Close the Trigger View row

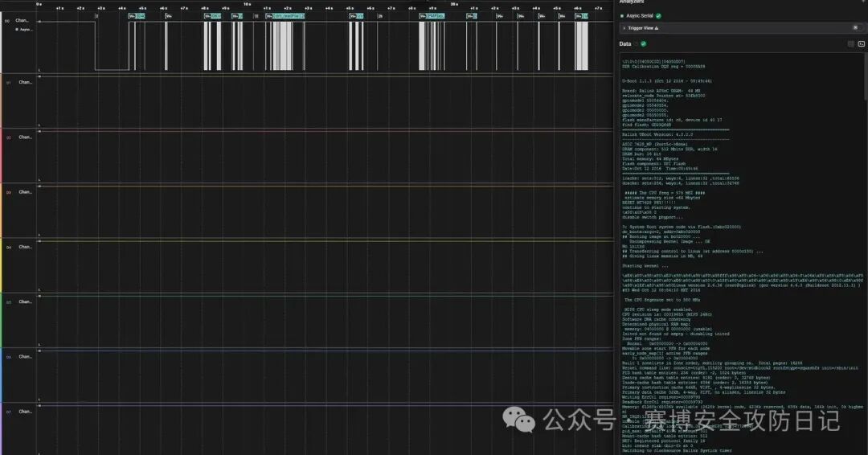coord(855,27)
